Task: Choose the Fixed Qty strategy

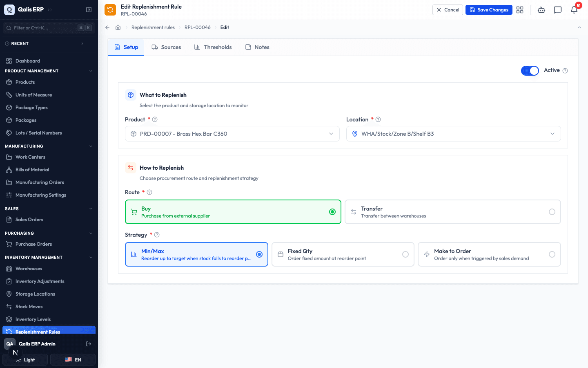Action: point(343,254)
